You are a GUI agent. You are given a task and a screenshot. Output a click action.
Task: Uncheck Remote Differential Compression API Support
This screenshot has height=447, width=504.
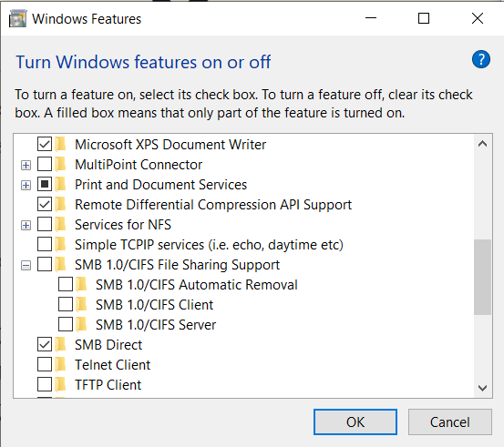45,204
